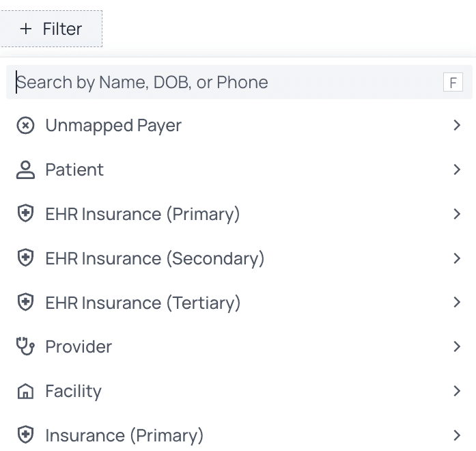Select the Patient filter option

point(74,170)
